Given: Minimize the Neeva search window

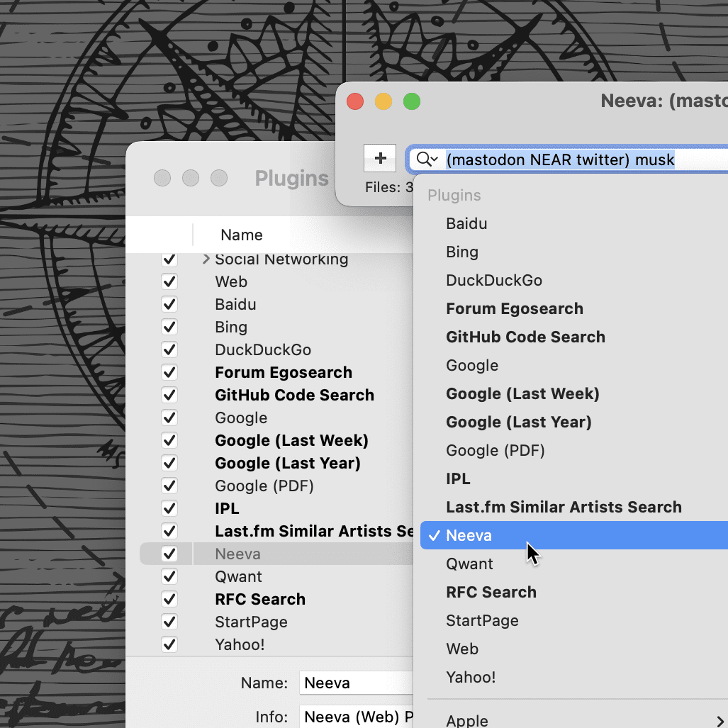Looking at the screenshot, I should click(x=383, y=101).
